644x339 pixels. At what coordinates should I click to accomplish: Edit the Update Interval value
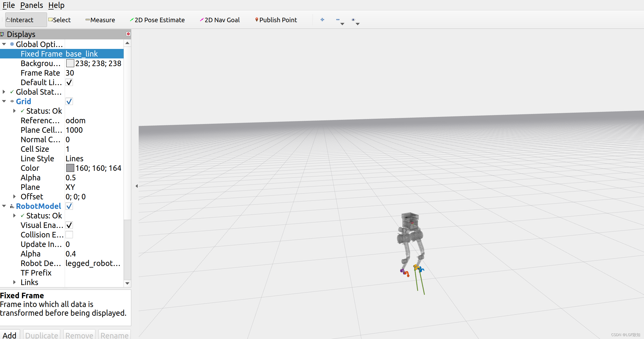[x=94, y=244]
